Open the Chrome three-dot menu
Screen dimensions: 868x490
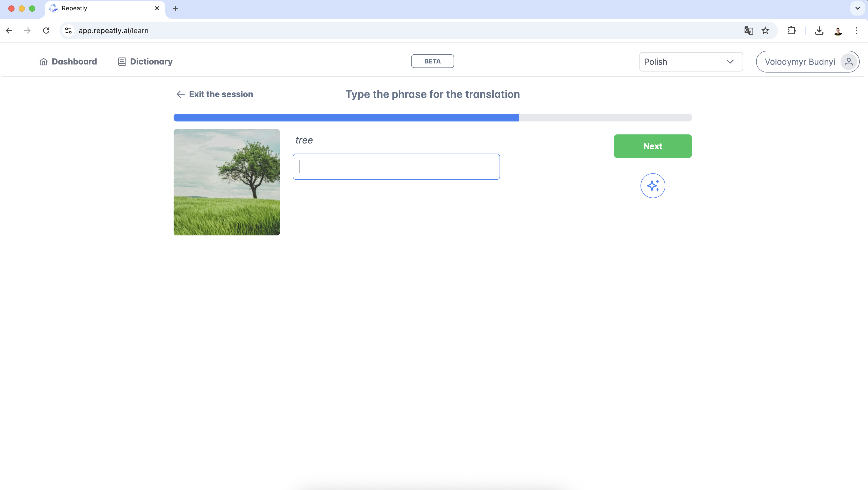tap(857, 31)
